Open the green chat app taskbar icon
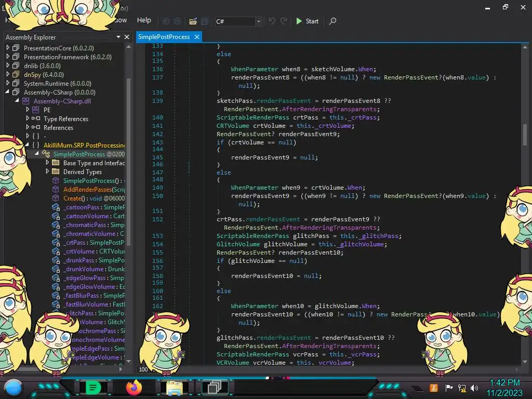This screenshot has width=532, height=399. [x=93, y=388]
